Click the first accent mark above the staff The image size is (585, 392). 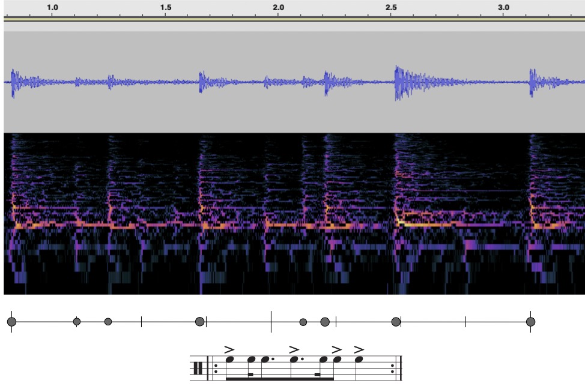tap(229, 349)
